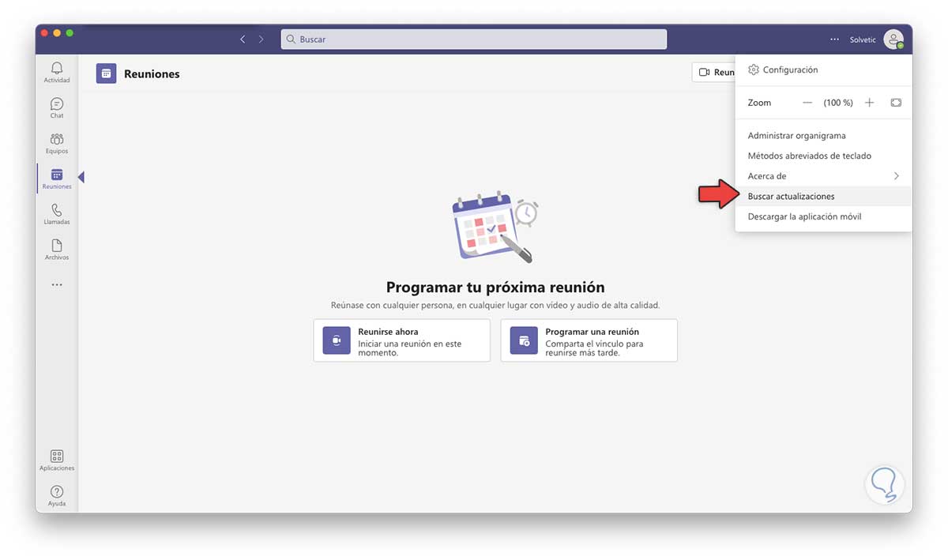The width and height of the screenshot is (948, 560).
Task: Decrease zoom with minus button
Action: [807, 103]
